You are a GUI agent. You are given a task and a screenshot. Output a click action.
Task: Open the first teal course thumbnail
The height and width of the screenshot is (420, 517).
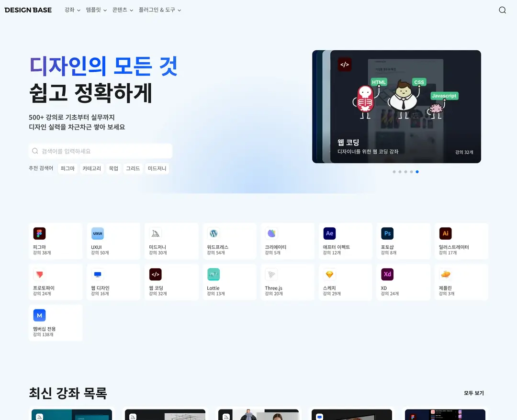tap(71, 414)
